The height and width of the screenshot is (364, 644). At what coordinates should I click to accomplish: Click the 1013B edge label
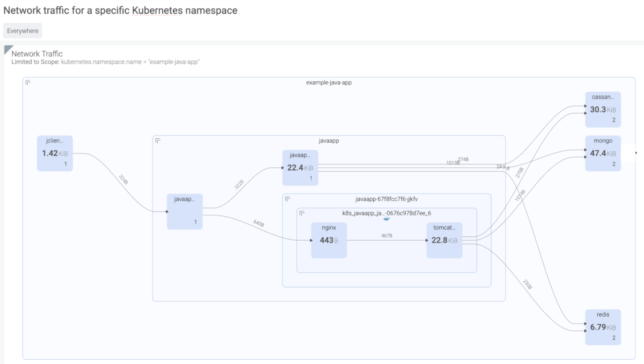click(x=453, y=163)
